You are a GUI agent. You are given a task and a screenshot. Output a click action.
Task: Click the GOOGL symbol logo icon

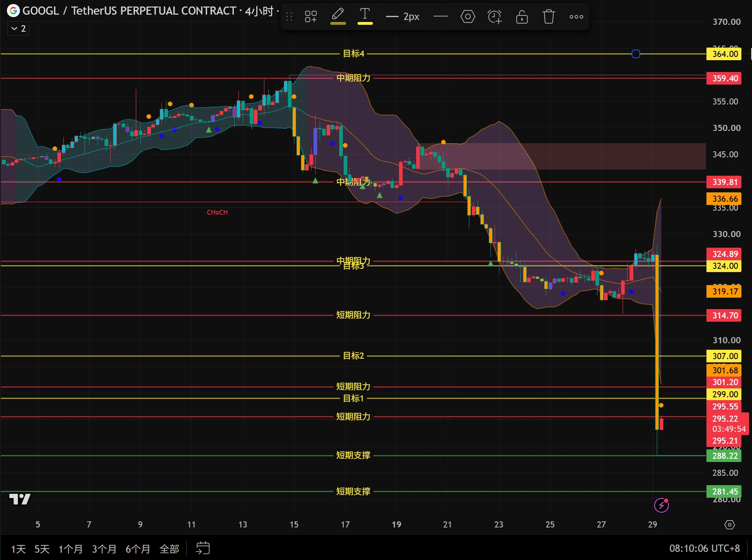13,11
